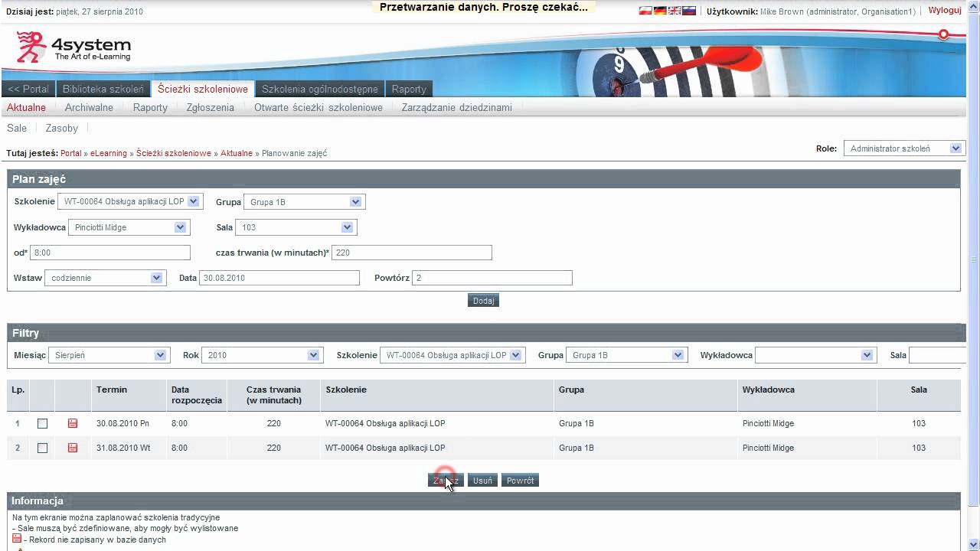Click the Powtórz repeat field
The height and width of the screenshot is (551, 980).
pyautogui.click(x=492, y=278)
